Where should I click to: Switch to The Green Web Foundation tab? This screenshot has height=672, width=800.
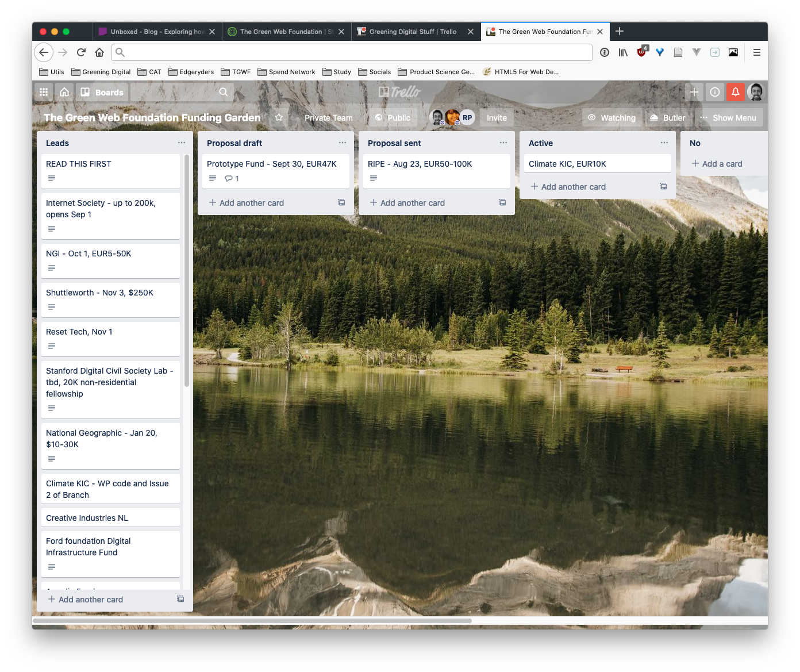[286, 32]
